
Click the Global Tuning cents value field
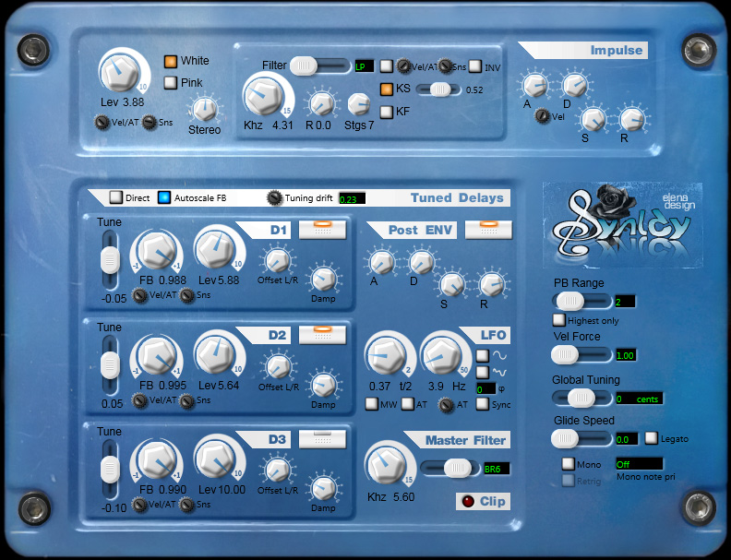point(639,399)
